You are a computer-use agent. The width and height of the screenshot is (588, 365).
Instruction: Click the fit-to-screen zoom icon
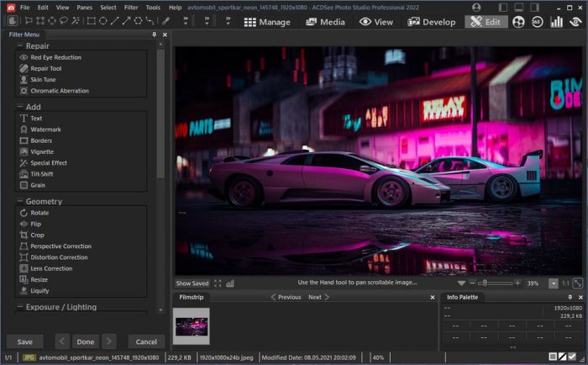[577, 283]
